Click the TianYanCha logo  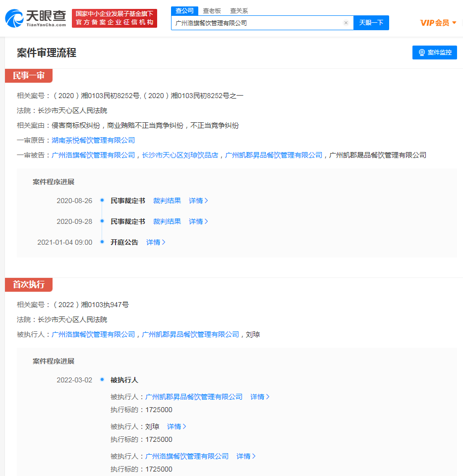(x=36, y=18)
